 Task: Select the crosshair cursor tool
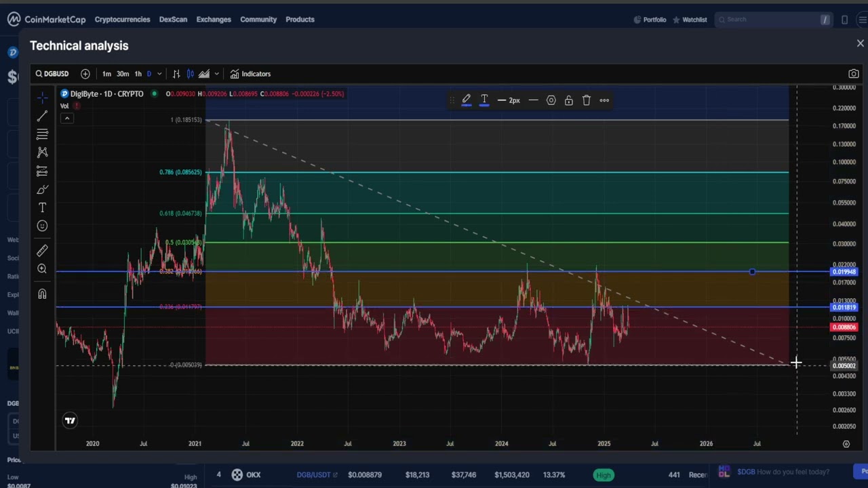pyautogui.click(x=42, y=98)
